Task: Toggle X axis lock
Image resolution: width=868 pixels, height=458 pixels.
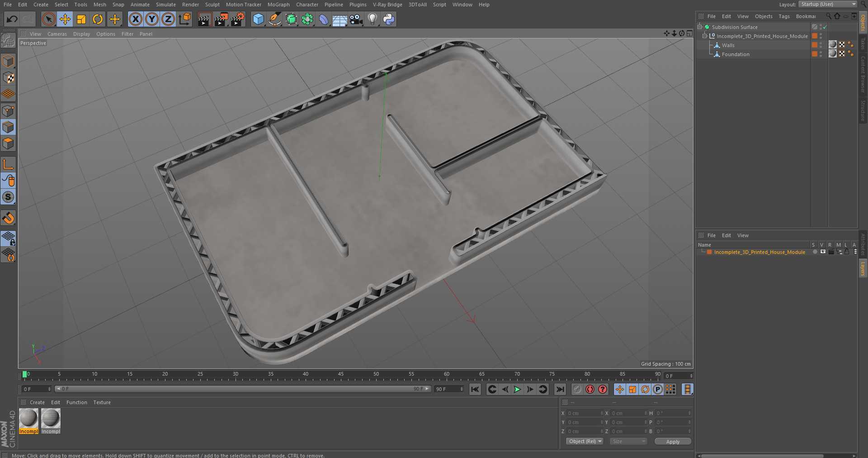Action: click(x=135, y=19)
